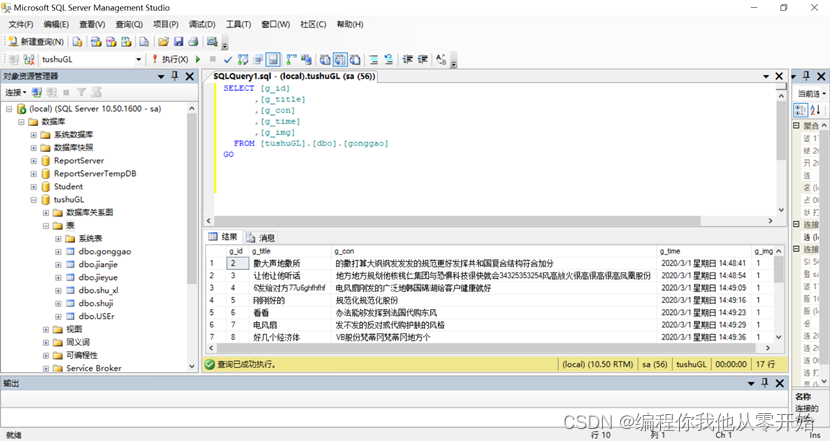Select the ReportServerTempDB database
The height and width of the screenshot is (441, 830).
pyautogui.click(x=95, y=174)
